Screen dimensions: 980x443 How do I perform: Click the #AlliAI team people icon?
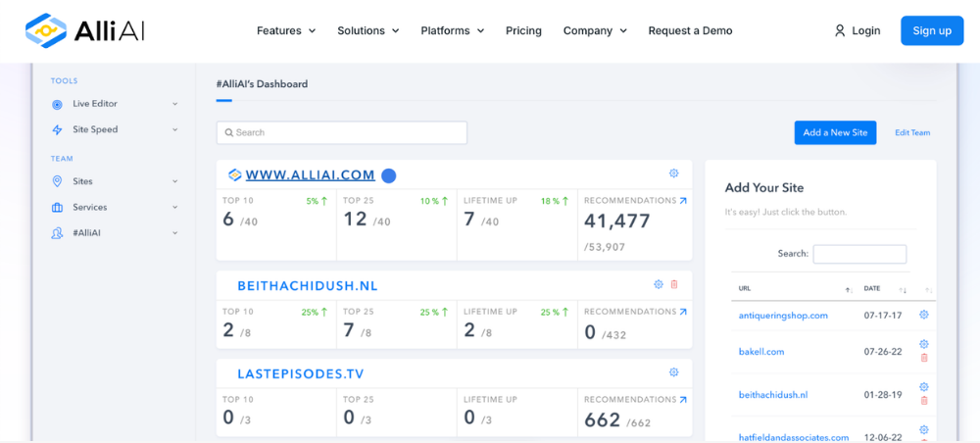tap(57, 233)
